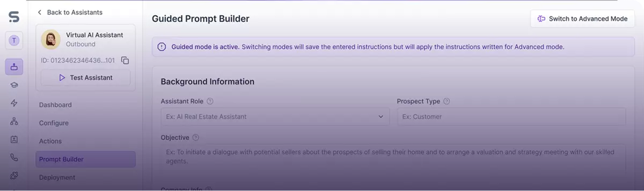The image size is (644, 191).
Task: Click the lightning bolt icon in the sidebar
Action: (x=14, y=103)
